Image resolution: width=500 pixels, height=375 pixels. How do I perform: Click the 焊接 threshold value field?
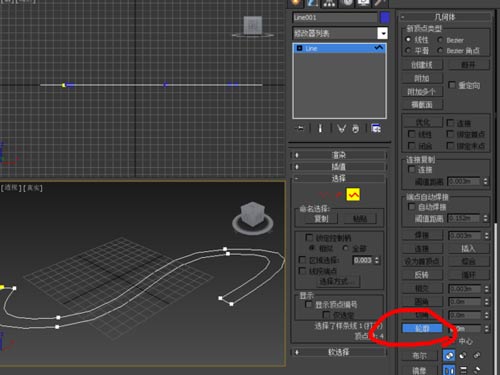[x=465, y=235]
